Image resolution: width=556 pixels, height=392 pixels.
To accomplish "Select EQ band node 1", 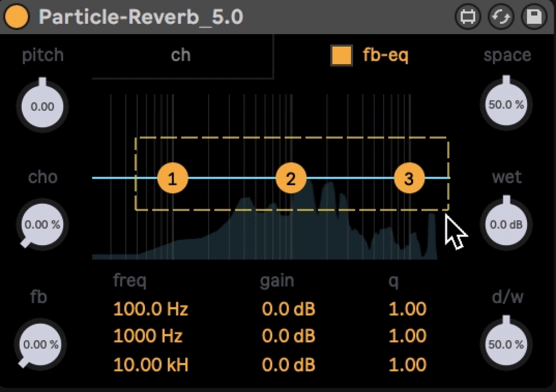I will coord(173,178).
